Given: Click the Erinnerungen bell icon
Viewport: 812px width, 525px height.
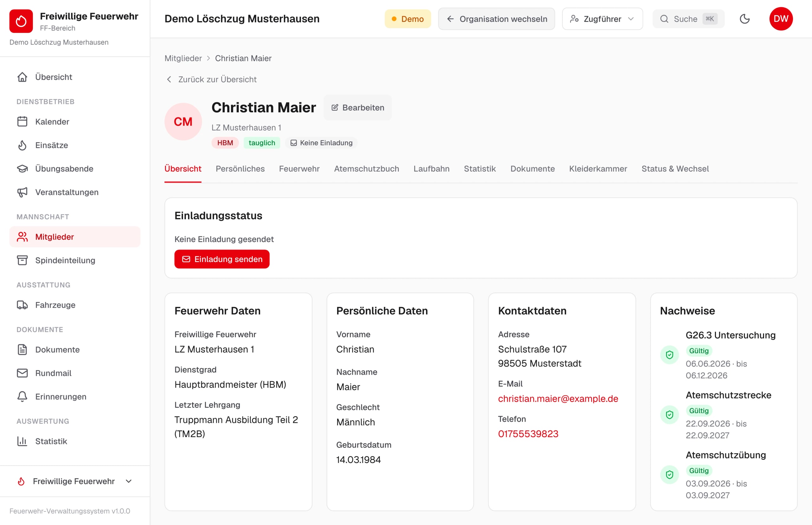Looking at the screenshot, I should pyautogui.click(x=22, y=397).
